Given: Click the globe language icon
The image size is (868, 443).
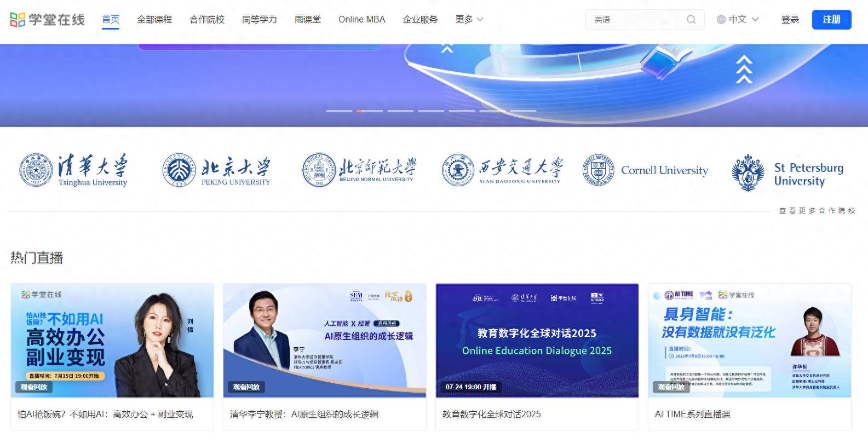Looking at the screenshot, I should [721, 20].
